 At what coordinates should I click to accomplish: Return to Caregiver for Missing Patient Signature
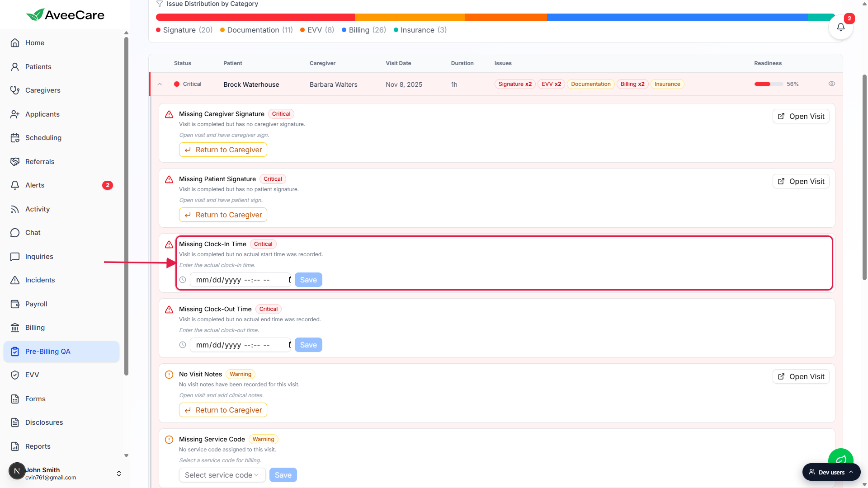coord(223,215)
